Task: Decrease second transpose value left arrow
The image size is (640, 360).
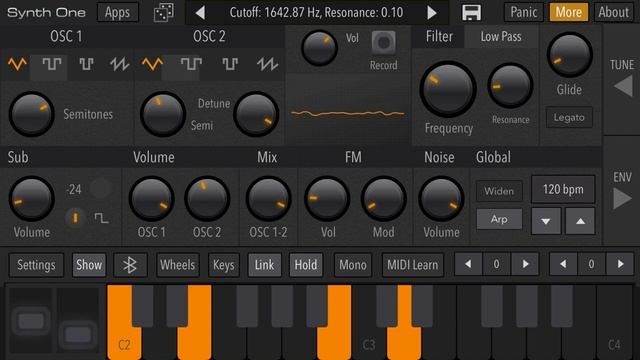Action: (563, 264)
